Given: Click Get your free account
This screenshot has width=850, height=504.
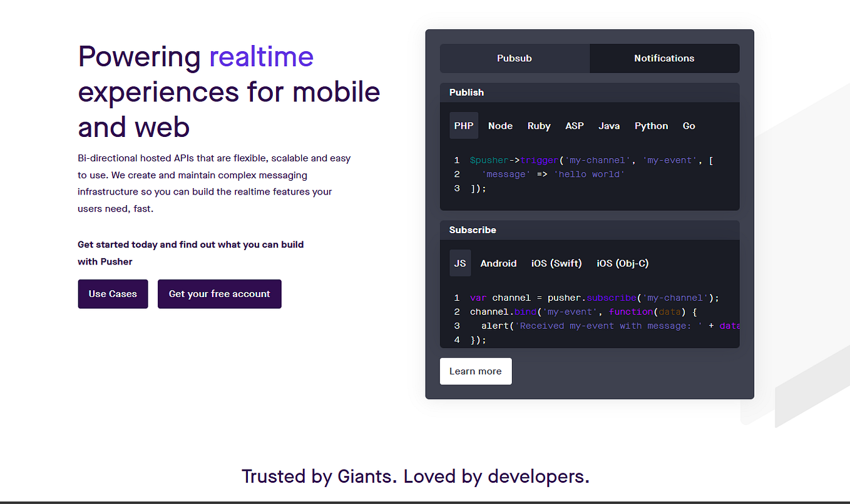Looking at the screenshot, I should click(219, 293).
